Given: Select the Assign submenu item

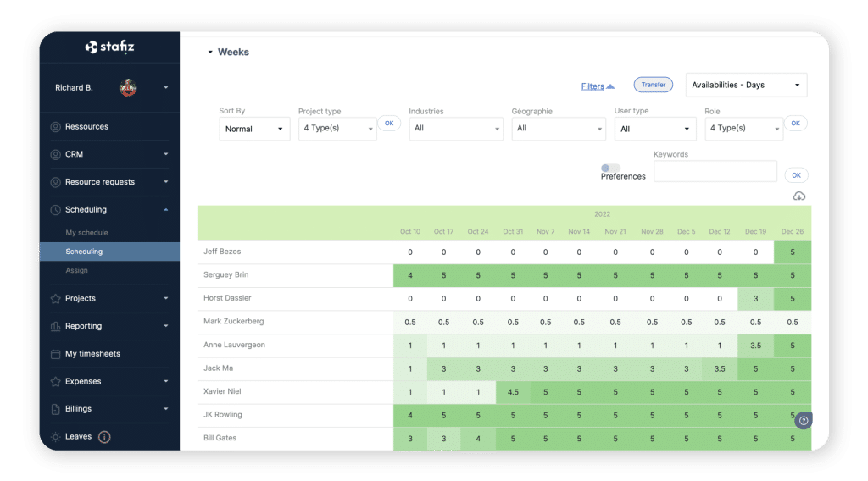Looking at the screenshot, I should pyautogui.click(x=76, y=270).
